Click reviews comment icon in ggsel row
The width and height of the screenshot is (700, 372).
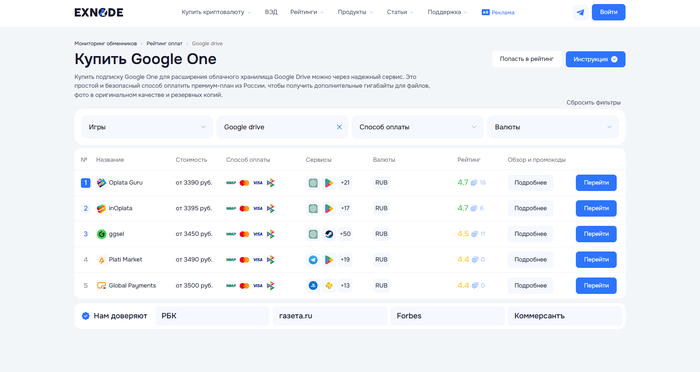[x=475, y=234]
